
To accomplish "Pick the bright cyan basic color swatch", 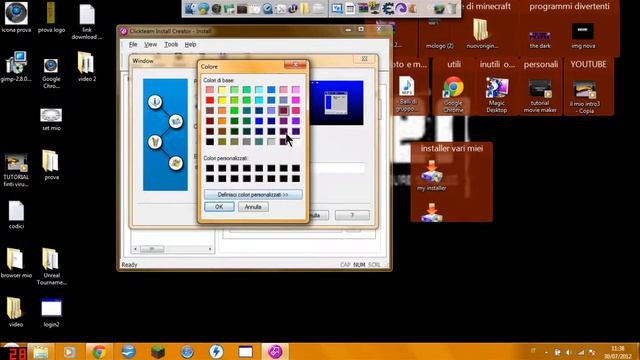I will pos(259,100).
